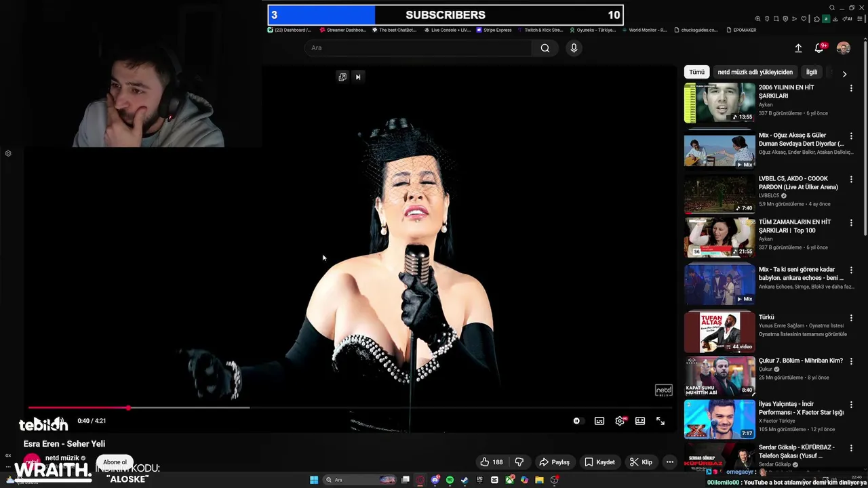Image resolution: width=868 pixels, height=488 pixels.
Task: Select the İlgili filter chip
Action: click(811, 72)
